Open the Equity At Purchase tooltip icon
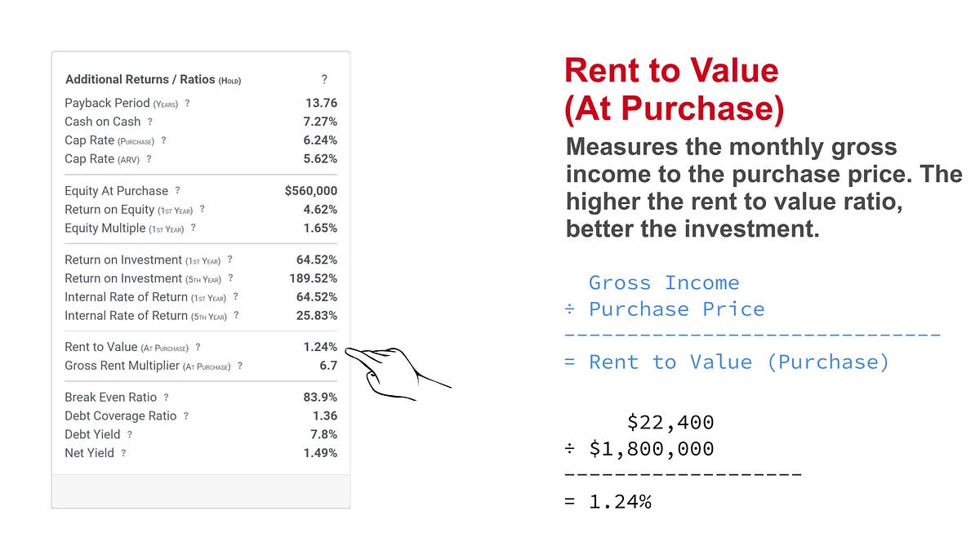980x551 pixels. coord(177,190)
